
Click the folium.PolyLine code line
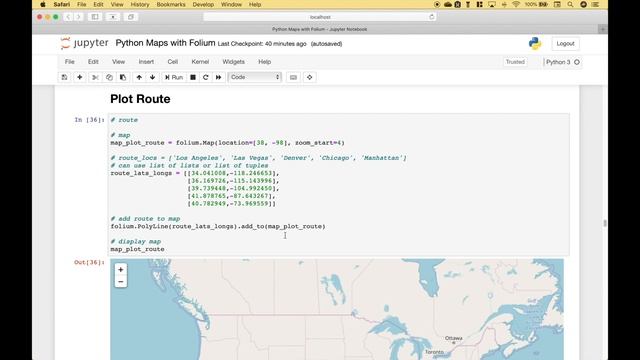pos(218,226)
